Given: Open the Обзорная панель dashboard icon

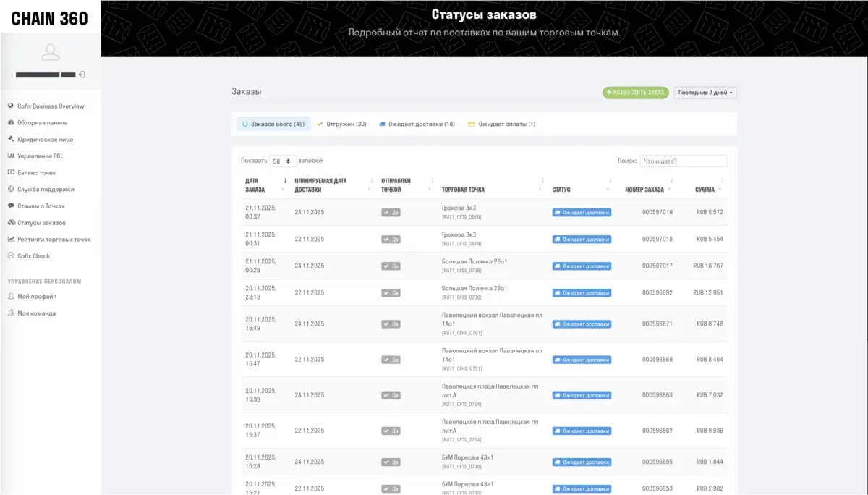Looking at the screenshot, I should click(x=11, y=123).
